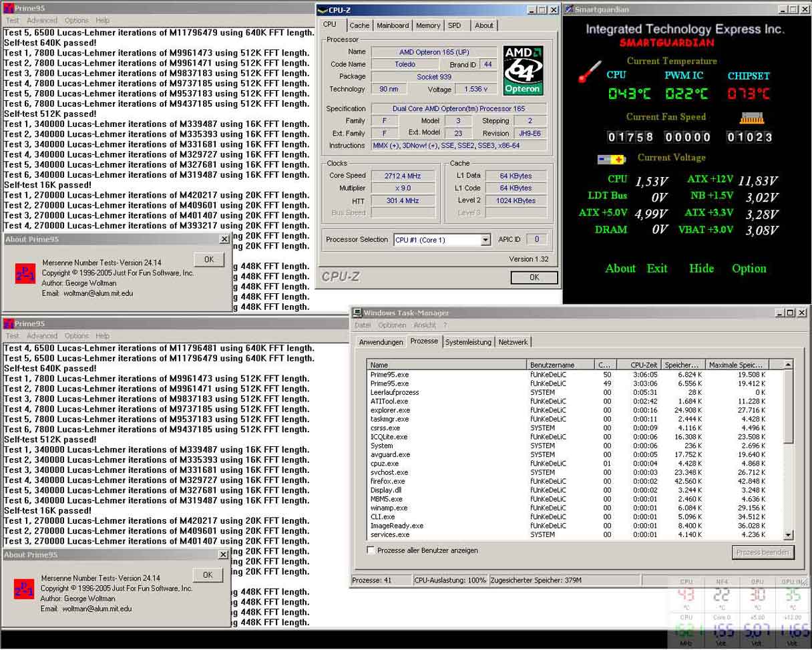Click the Prime95 logo in the lower About dialog
The width and height of the screenshot is (812, 650).
click(x=24, y=589)
